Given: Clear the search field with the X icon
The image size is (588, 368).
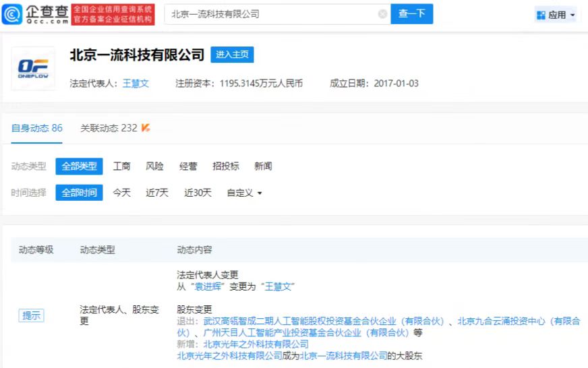Looking at the screenshot, I should coord(382,14).
